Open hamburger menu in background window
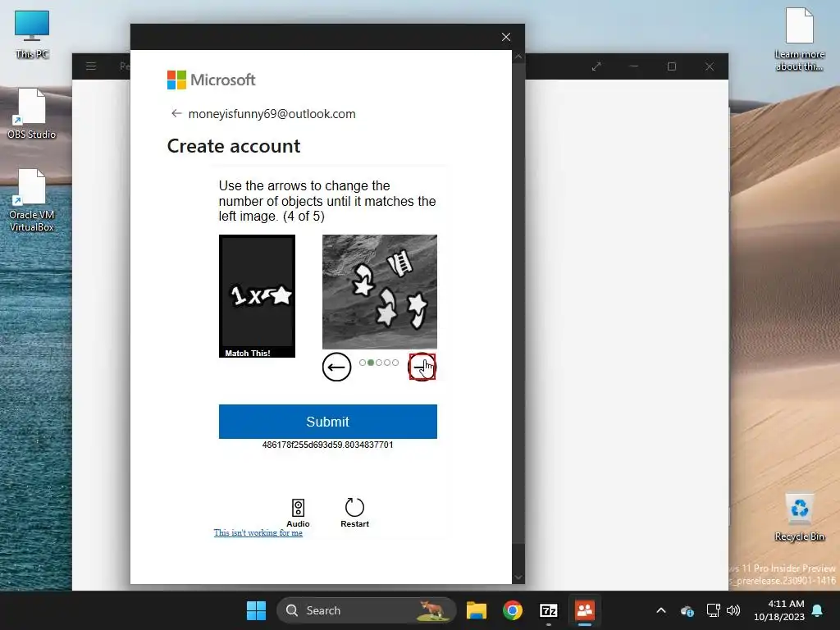Image resolution: width=840 pixels, height=630 pixels. 91,66
